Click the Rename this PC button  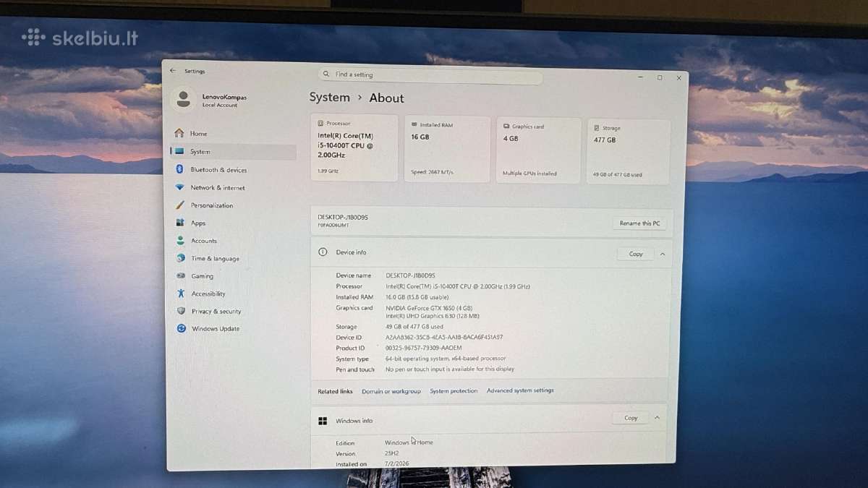coord(639,223)
